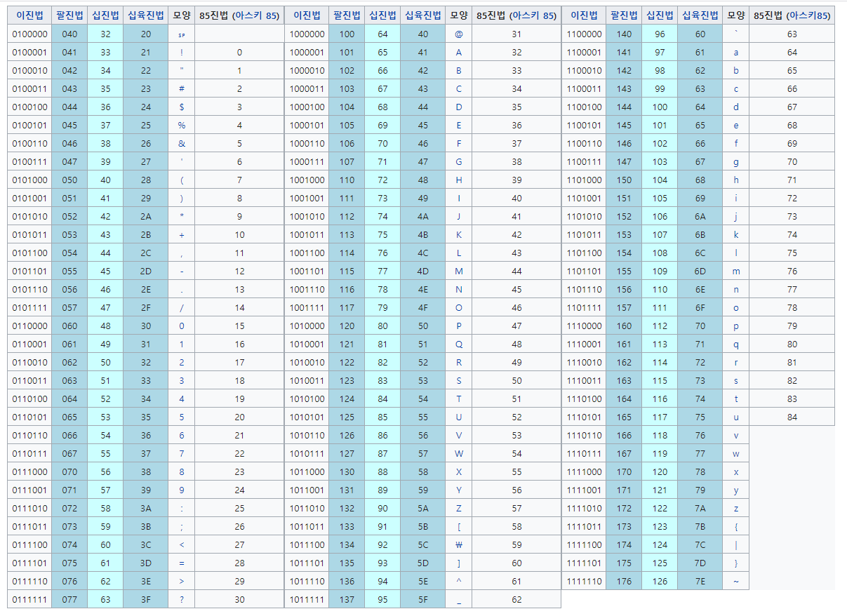Click the '<' character link in row 0111100
The width and height of the screenshot is (847, 616).
pyautogui.click(x=182, y=544)
